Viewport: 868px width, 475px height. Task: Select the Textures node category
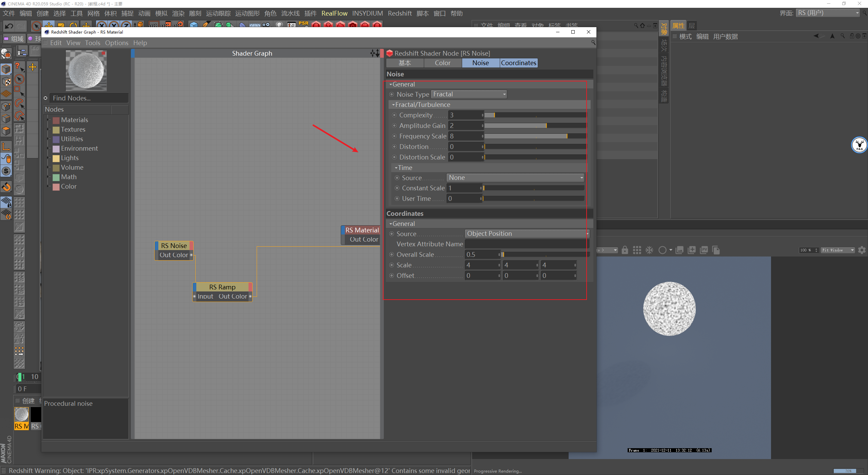[73, 129]
